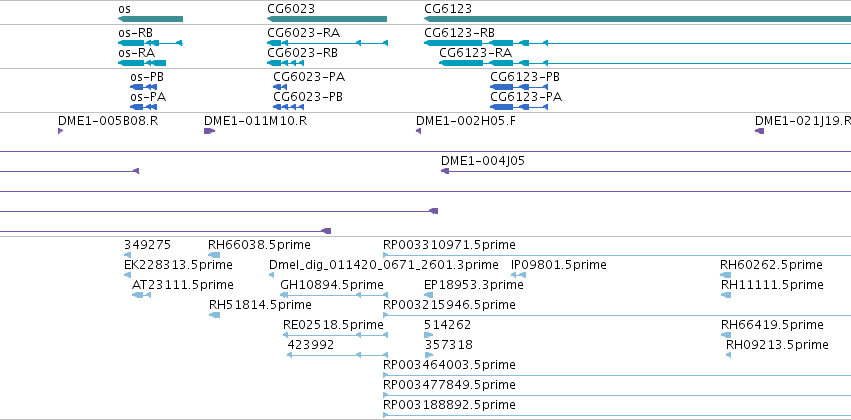
Task: Click the DME1-005B08.R marker arrow
Action: pos(60,131)
